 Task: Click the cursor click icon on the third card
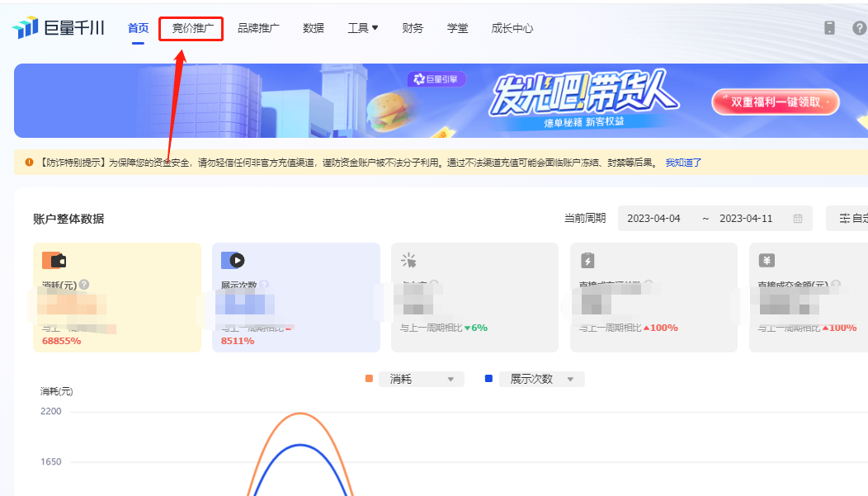pyautogui.click(x=408, y=260)
